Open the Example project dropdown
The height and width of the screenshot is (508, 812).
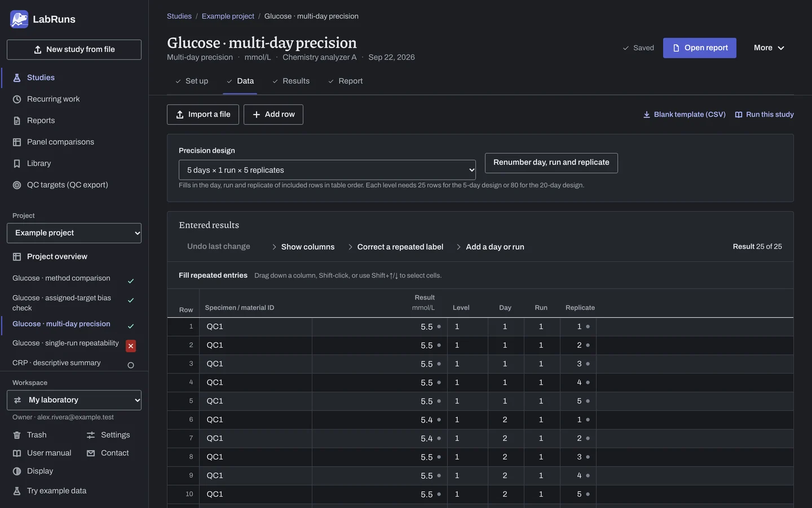(x=74, y=233)
